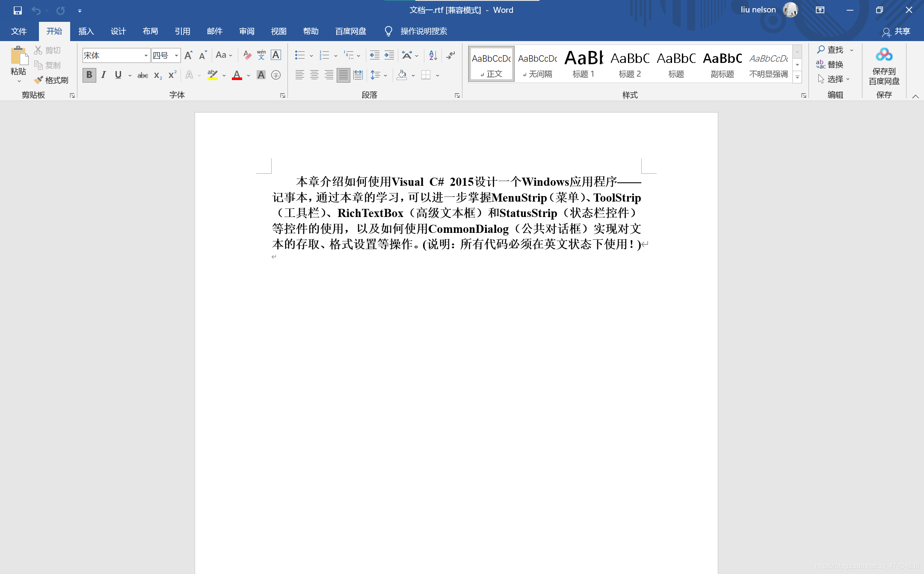924x574 pixels.
Task: Select the Font Color icon
Action: (x=236, y=75)
